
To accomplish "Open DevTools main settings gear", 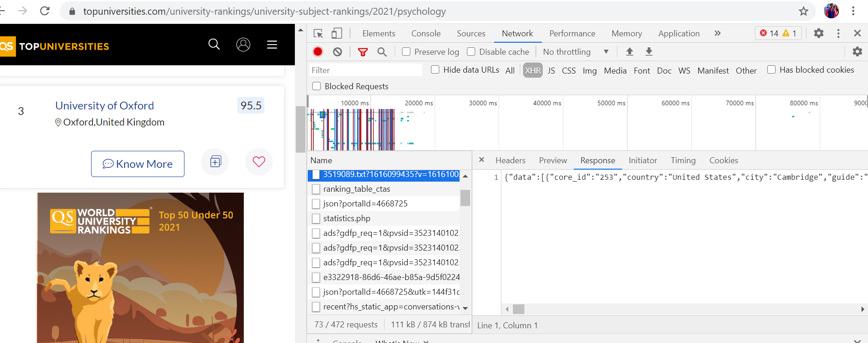I will [819, 33].
